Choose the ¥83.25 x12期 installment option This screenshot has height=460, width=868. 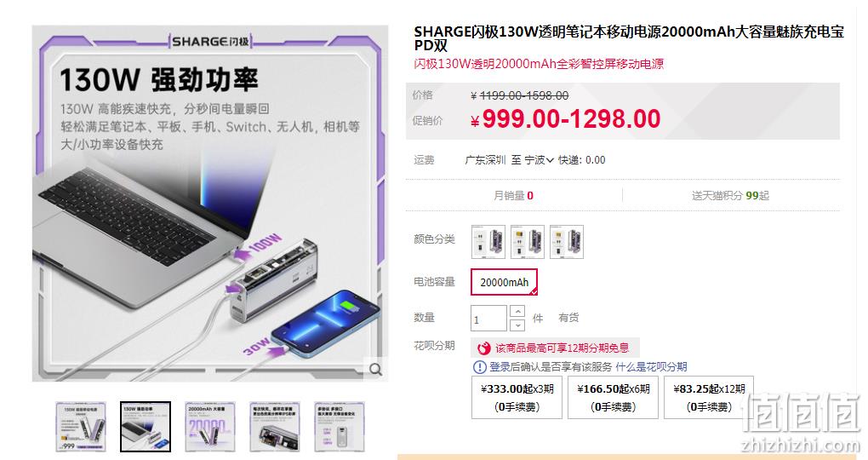tap(709, 397)
